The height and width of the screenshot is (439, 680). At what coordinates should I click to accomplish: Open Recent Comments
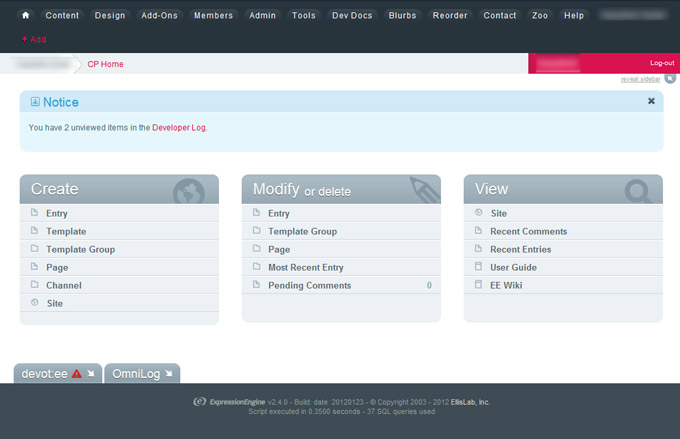(529, 232)
